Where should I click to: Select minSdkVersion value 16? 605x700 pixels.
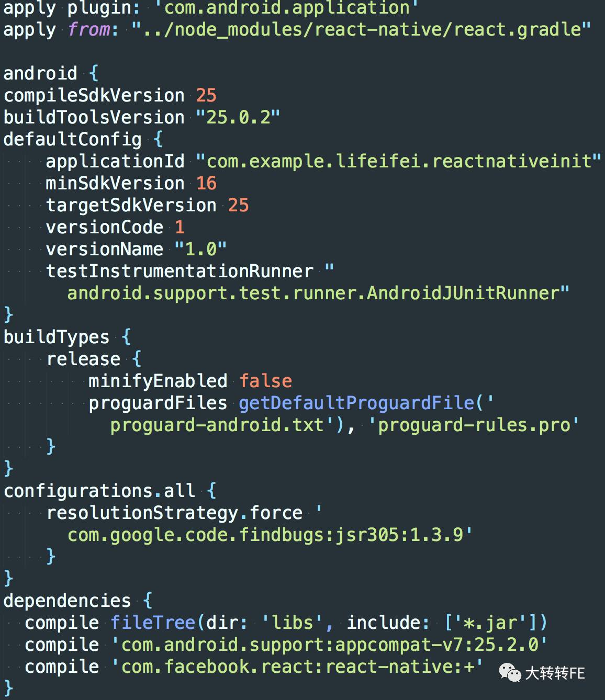click(206, 183)
